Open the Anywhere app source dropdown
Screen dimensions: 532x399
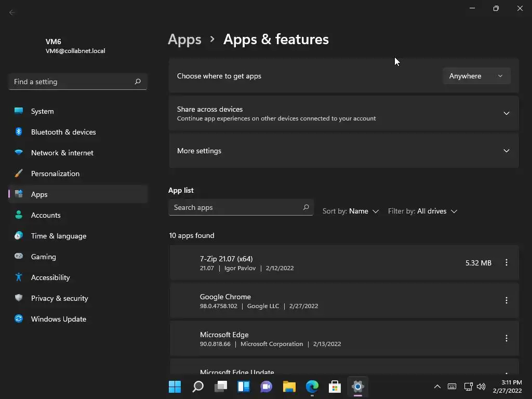pos(476,76)
